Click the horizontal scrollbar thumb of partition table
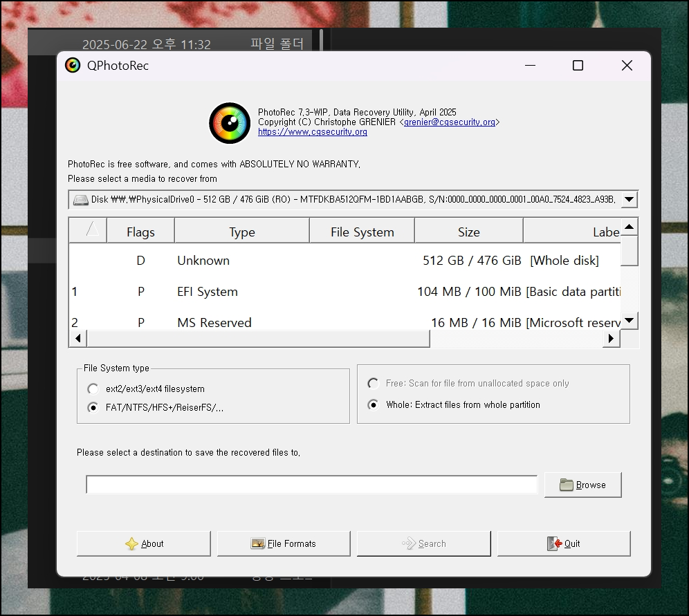The image size is (689, 616). [x=259, y=339]
